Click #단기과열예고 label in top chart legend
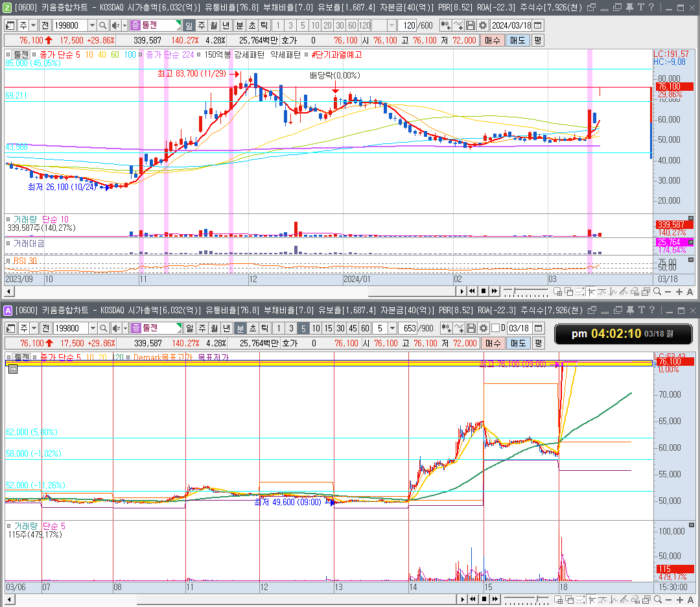 336,55
